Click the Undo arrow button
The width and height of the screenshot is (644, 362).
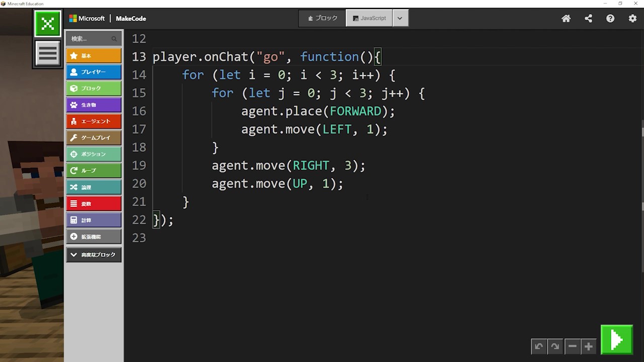tap(539, 346)
